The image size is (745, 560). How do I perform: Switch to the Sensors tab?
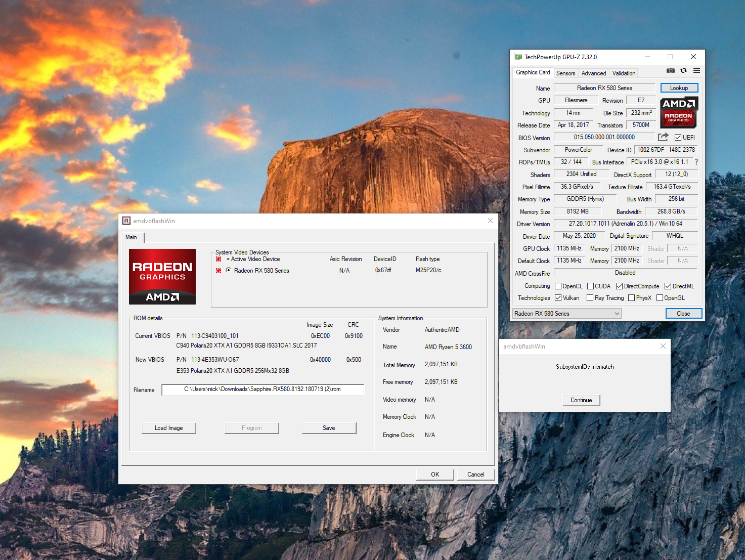(x=565, y=73)
